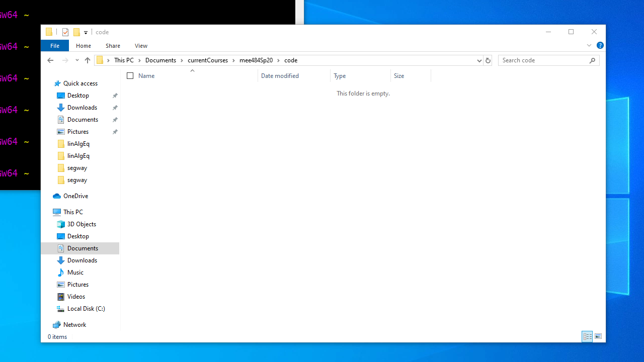
Task: Open the address bar history dropdown
Action: pos(479,60)
